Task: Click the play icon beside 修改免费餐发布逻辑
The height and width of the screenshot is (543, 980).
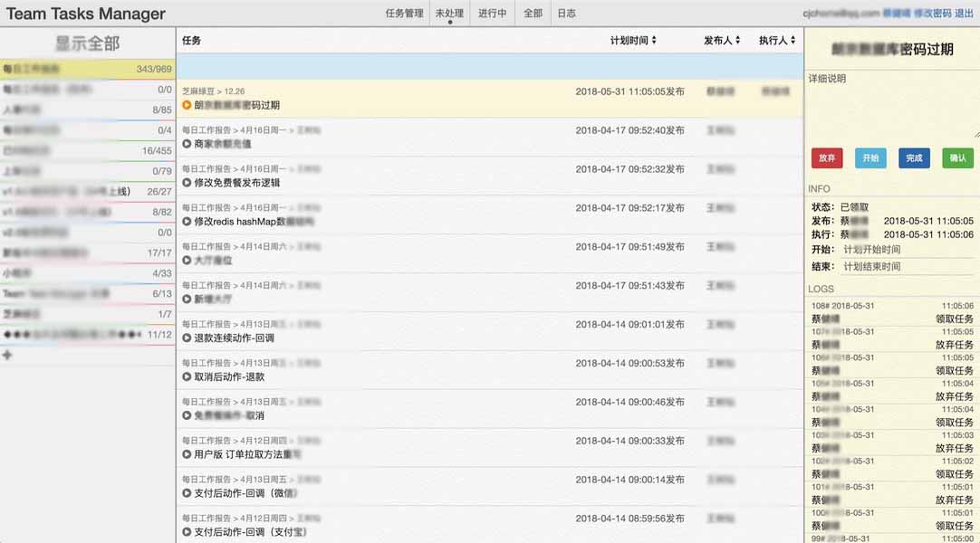Action: 187,183
